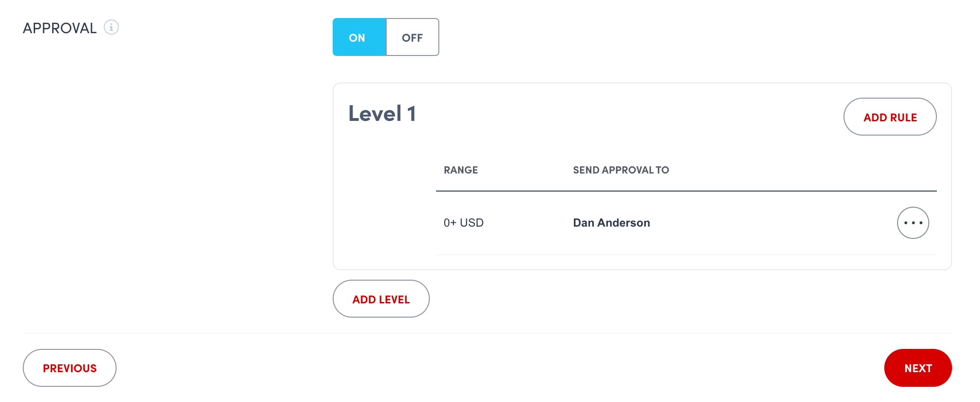Select approver name Dan Anderson

(611, 222)
